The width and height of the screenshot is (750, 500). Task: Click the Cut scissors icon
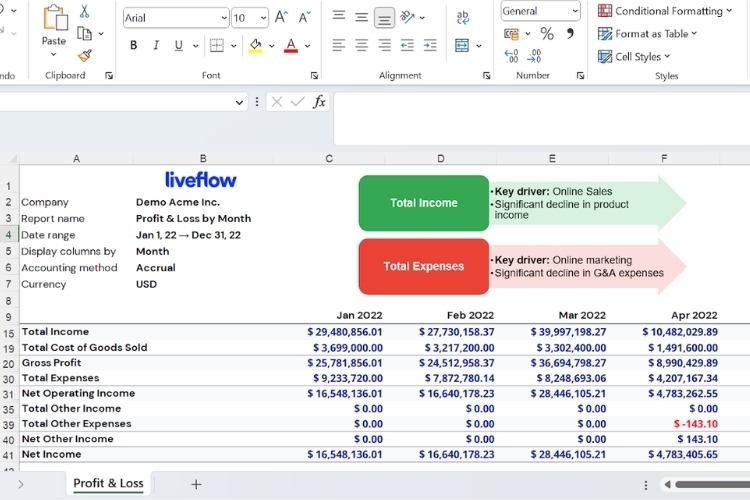pos(84,11)
